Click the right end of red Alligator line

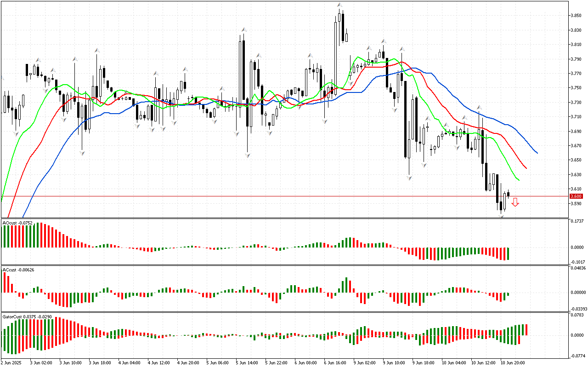click(x=526, y=168)
